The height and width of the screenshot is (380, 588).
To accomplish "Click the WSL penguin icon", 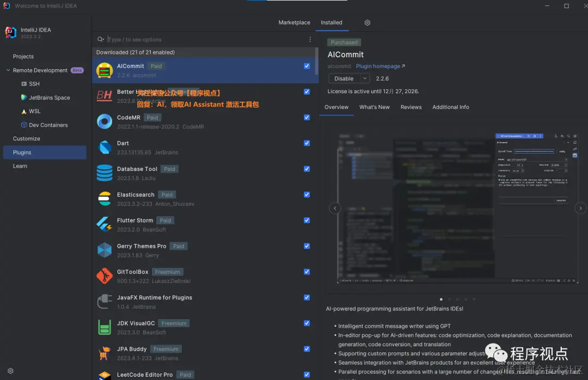I will (24, 112).
